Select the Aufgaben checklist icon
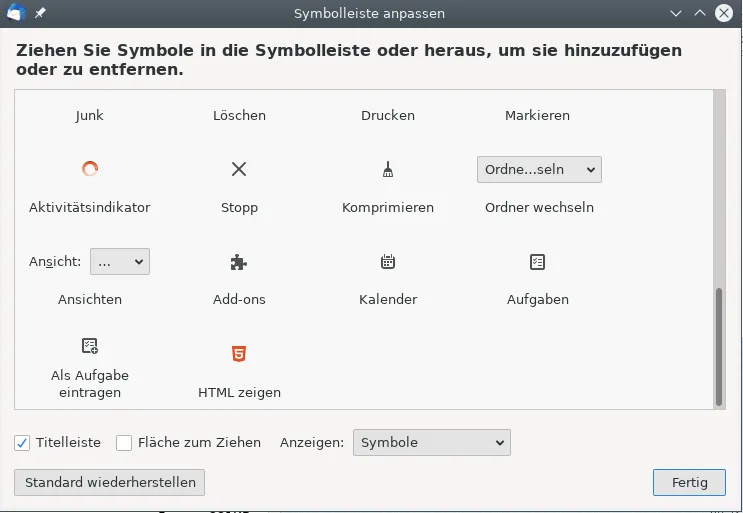The image size is (743, 513). [x=537, y=261]
